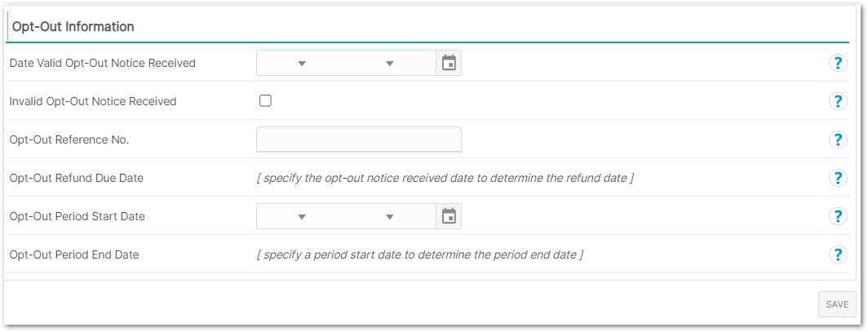The image size is (868, 332).
Task: Show help for Invalid Opt-Out Notice Received
Action: (x=838, y=101)
